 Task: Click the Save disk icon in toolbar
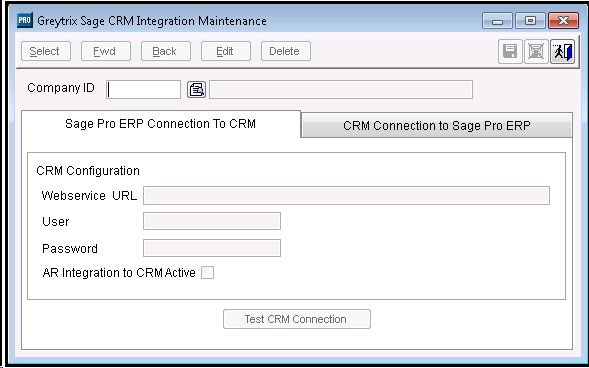coord(510,51)
